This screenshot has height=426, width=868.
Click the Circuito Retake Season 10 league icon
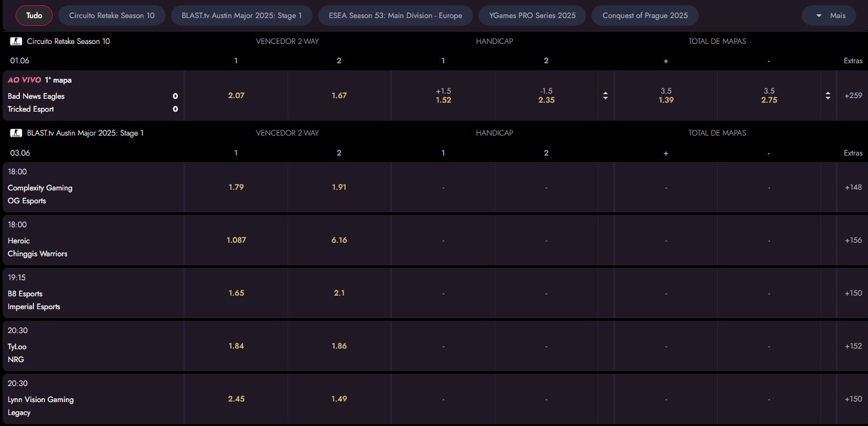click(17, 41)
